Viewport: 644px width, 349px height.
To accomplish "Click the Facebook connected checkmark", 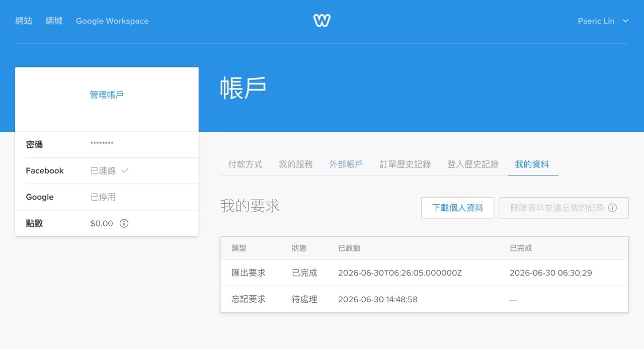I will 125,171.
